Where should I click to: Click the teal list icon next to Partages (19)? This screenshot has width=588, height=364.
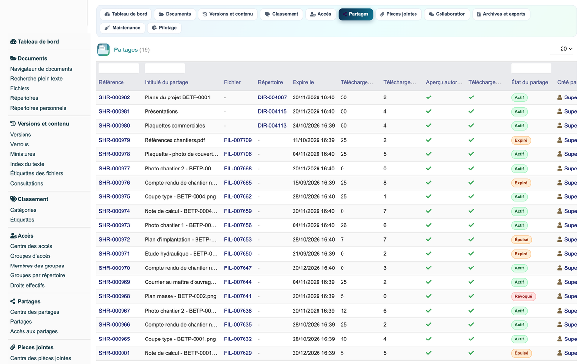point(103,49)
